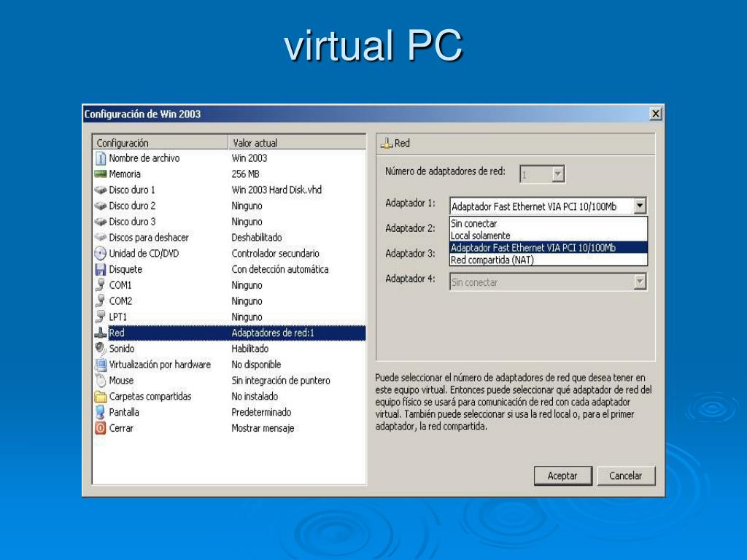
Task: Click the COM1 port icon
Action: (101, 285)
